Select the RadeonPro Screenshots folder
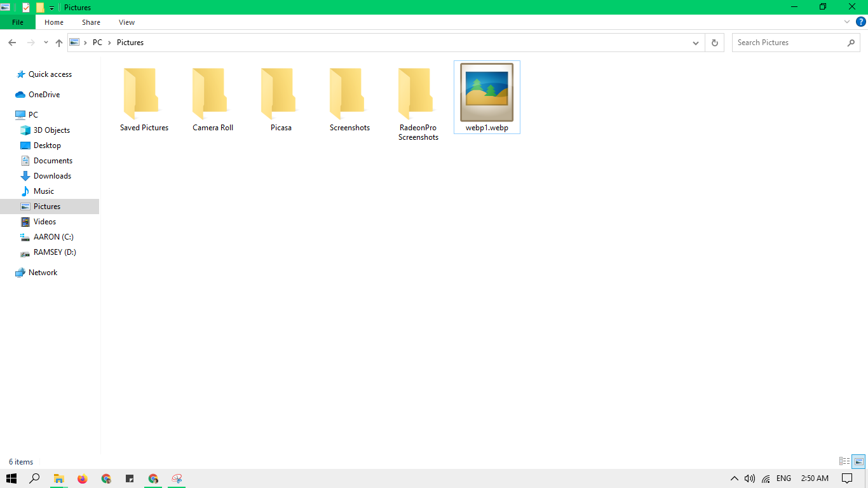 point(418,104)
